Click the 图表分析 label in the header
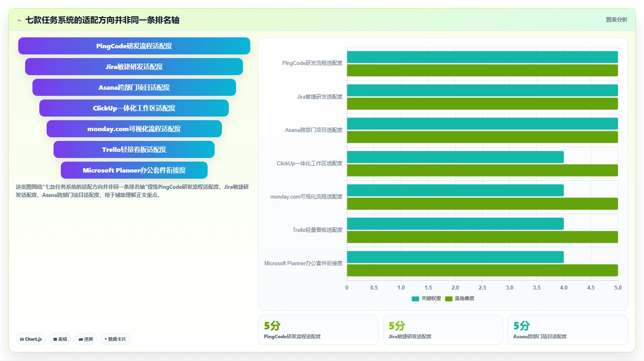The width and height of the screenshot is (644, 361). point(616,19)
